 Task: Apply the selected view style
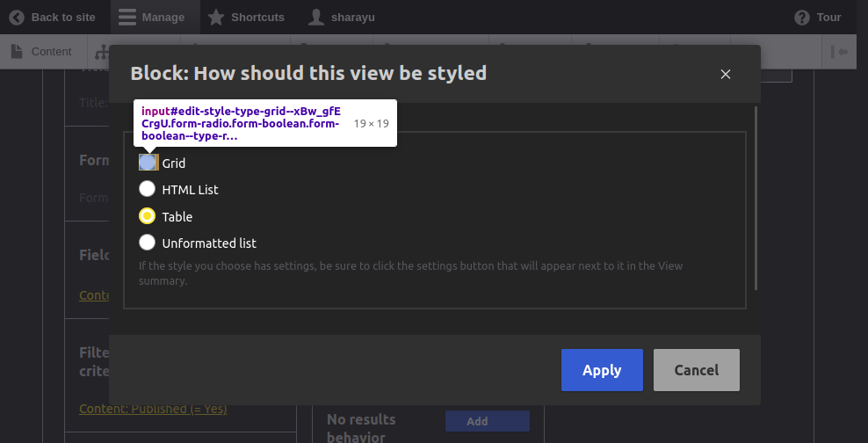(x=602, y=370)
